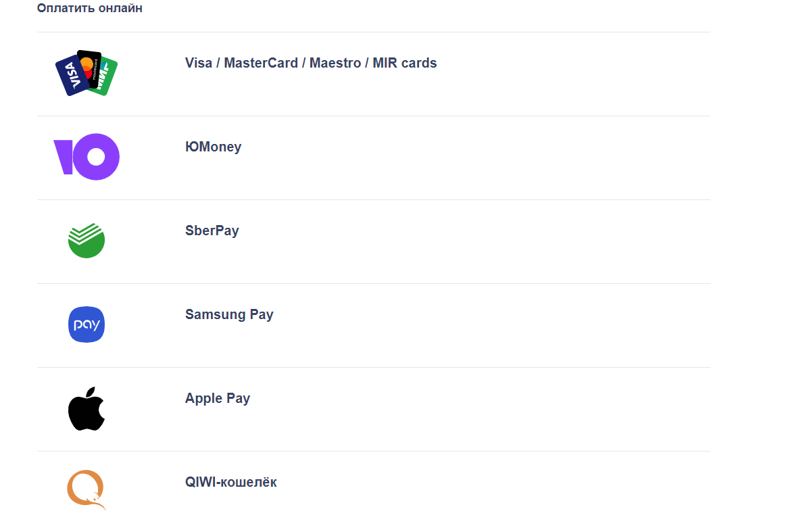This screenshot has height=532, width=786.
Task: Click the word MasterCard in card label
Action: [261, 63]
